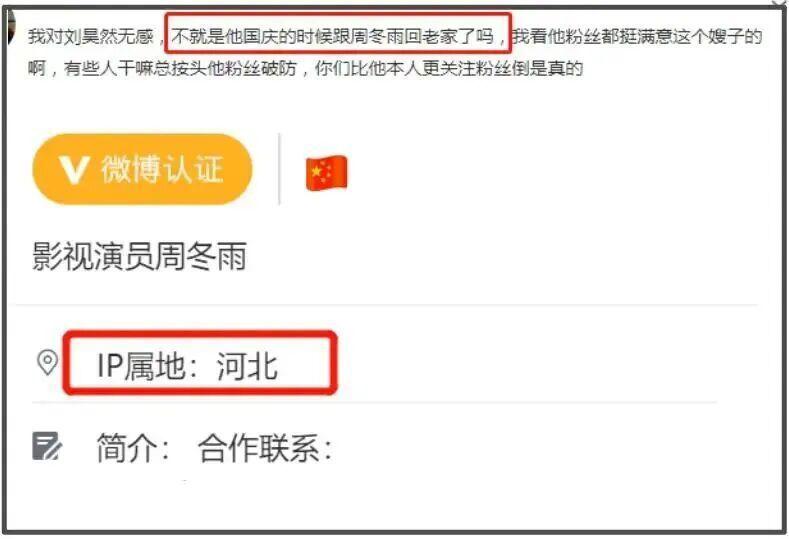This screenshot has height=539, width=789.
Task: Click the China flag emoji
Action: point(327,173)
